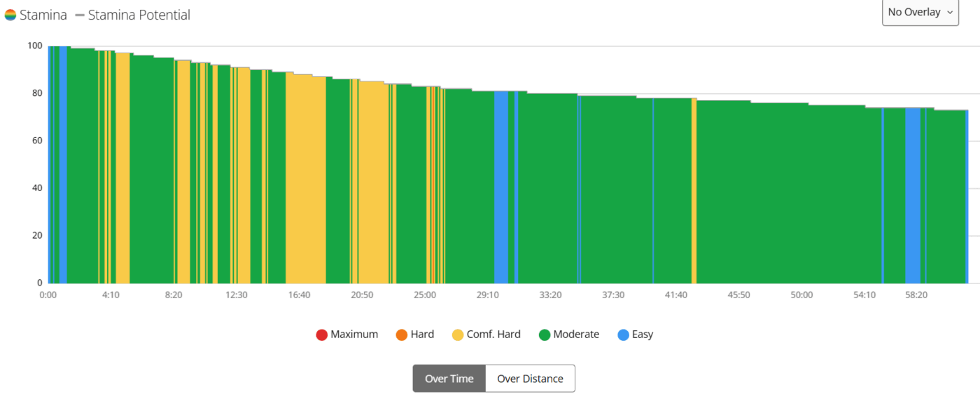Toggle the Maximum legend series

pos(347,335)
